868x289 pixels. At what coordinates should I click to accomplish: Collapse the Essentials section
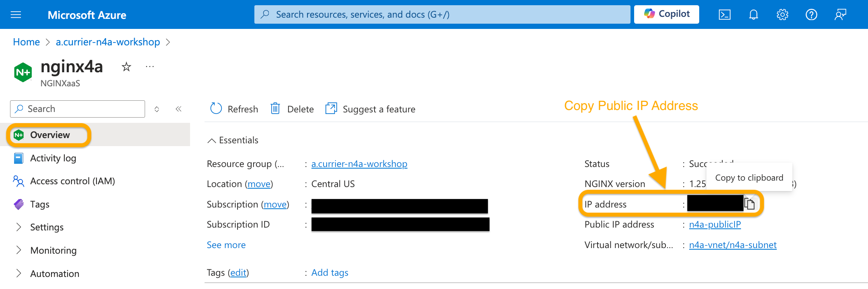233,140
